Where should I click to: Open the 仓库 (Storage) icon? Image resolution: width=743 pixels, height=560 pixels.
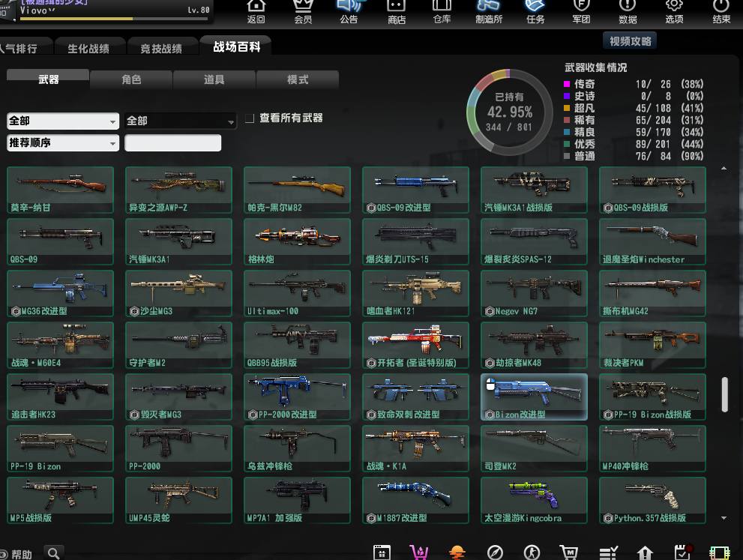pyautogui.click(x=442, y=10)
